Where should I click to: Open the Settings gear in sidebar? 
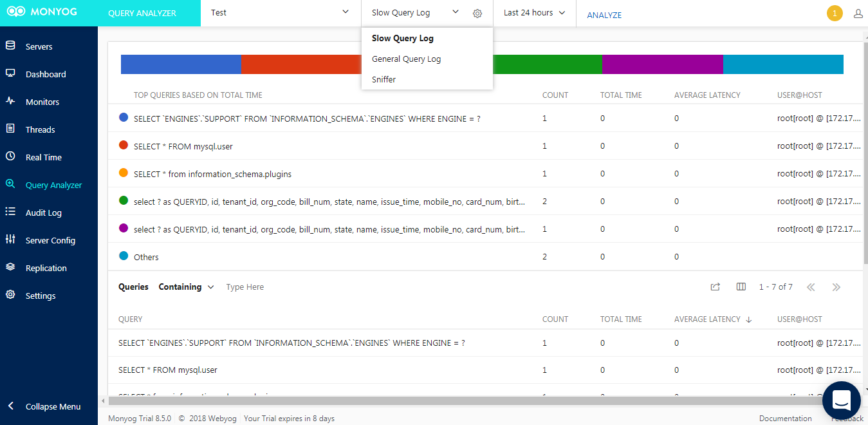tap(10, 295)
